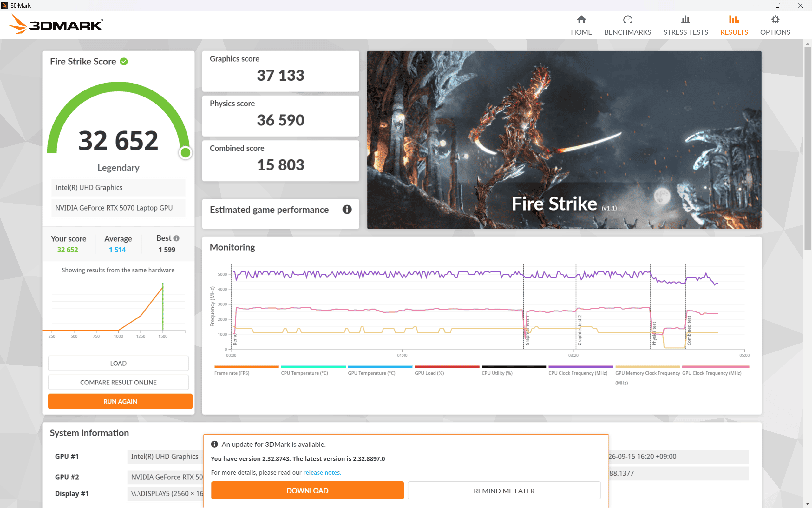Click the Physics test timeline marker
The image size is (812, 508).
(x=654, y=333)
